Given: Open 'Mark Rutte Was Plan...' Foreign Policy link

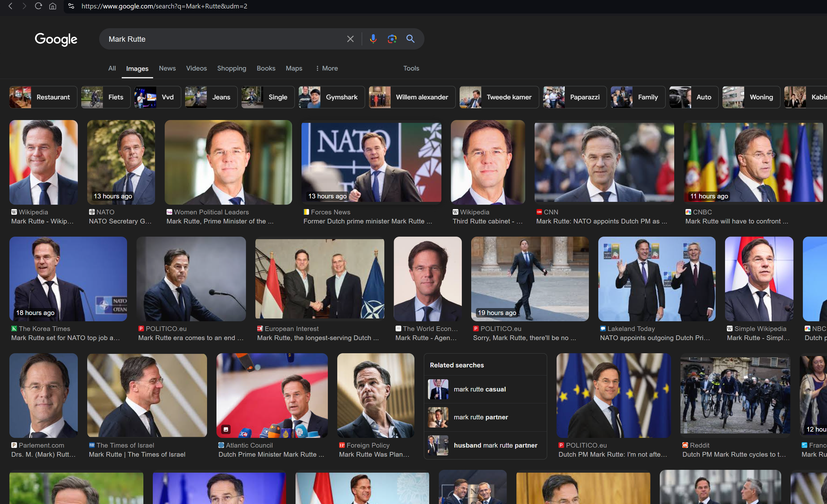Looking at the screenshot, I should tap(374, 455).
